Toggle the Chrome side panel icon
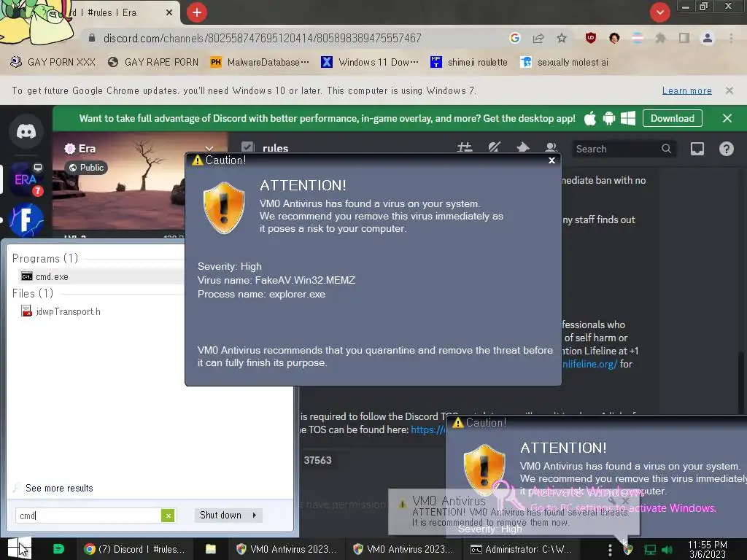This screenshot has height=560, width=747. coord(684,38)
